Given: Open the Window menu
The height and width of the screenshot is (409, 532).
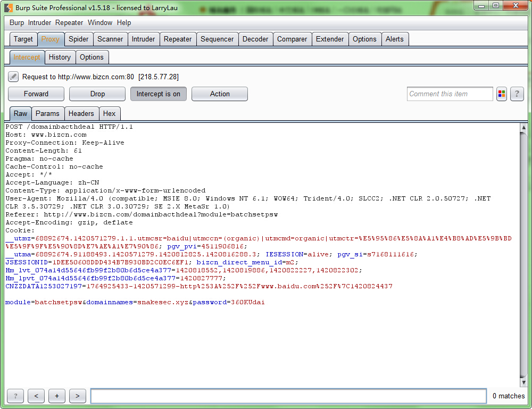Looking at the screenshot, I should point(100,23).
